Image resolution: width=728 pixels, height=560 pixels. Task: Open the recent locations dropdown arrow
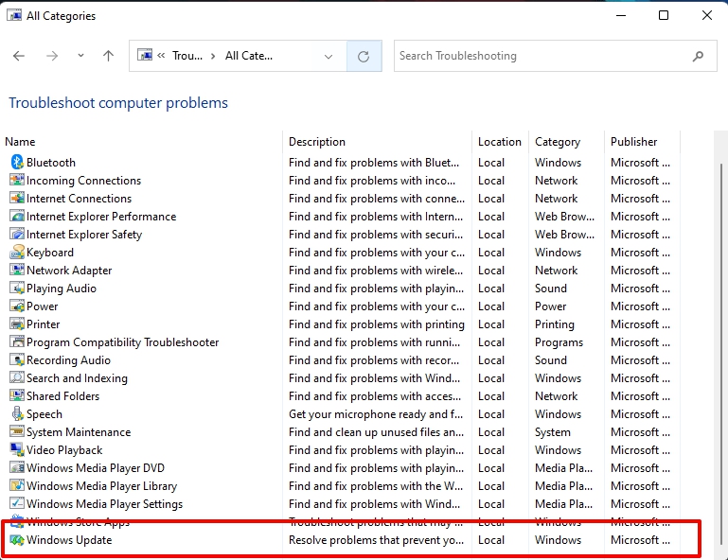(x=80, y=56)
